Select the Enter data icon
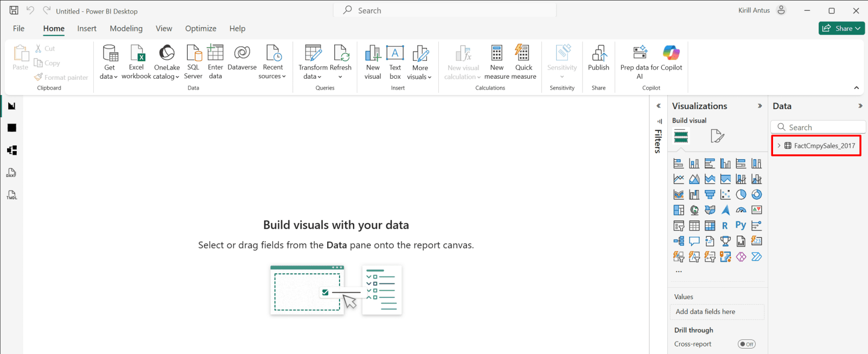The height and width of the screenshot is (354, 868). 215,54
